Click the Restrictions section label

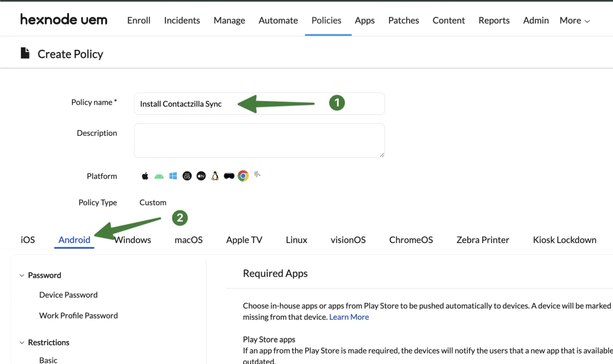click(49, 343)
